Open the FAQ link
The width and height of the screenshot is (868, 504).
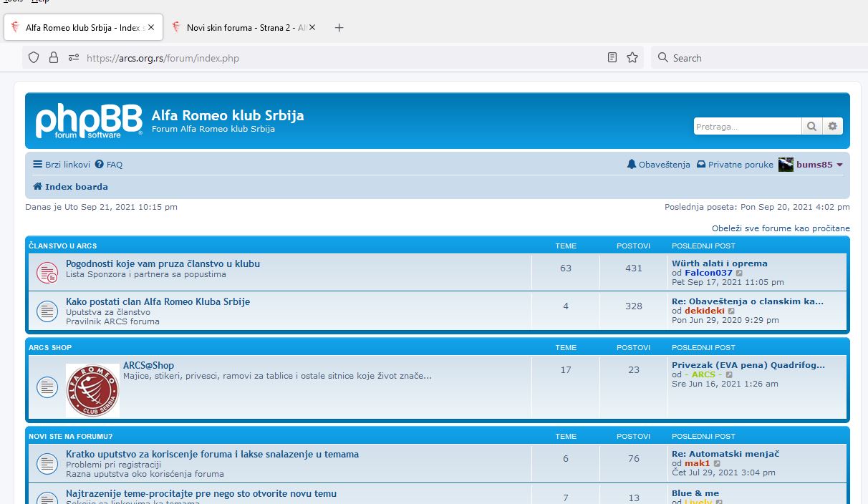point(109,165)
